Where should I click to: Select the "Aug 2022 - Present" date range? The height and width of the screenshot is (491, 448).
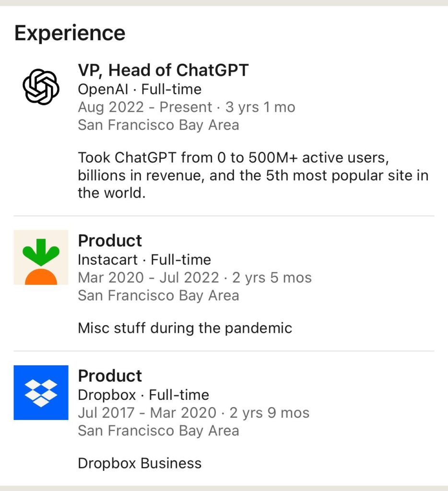[x=145, y=107]
